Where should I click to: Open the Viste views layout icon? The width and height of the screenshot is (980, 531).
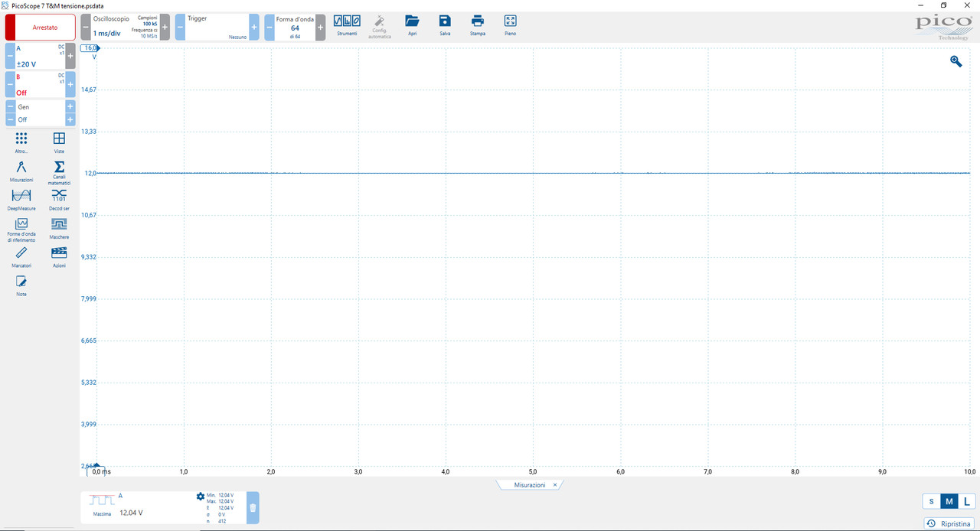59,142
